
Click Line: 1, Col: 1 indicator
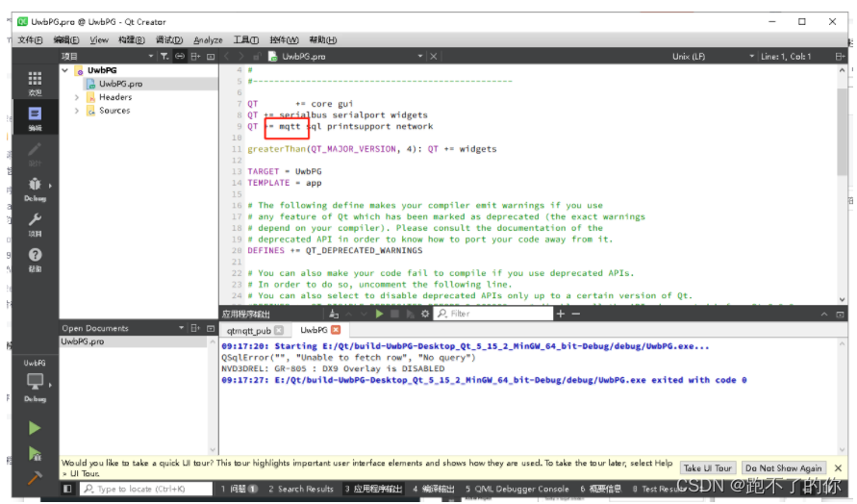(786, 57)
